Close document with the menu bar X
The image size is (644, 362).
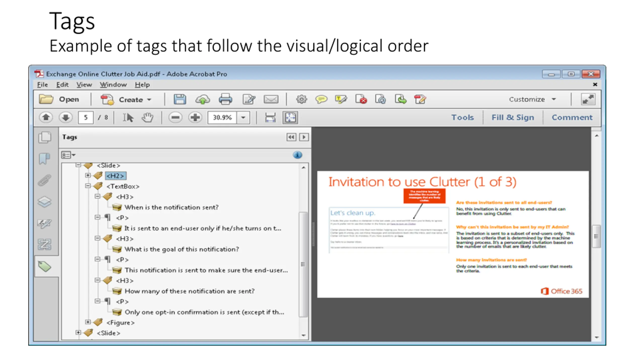tap(595, 84)
